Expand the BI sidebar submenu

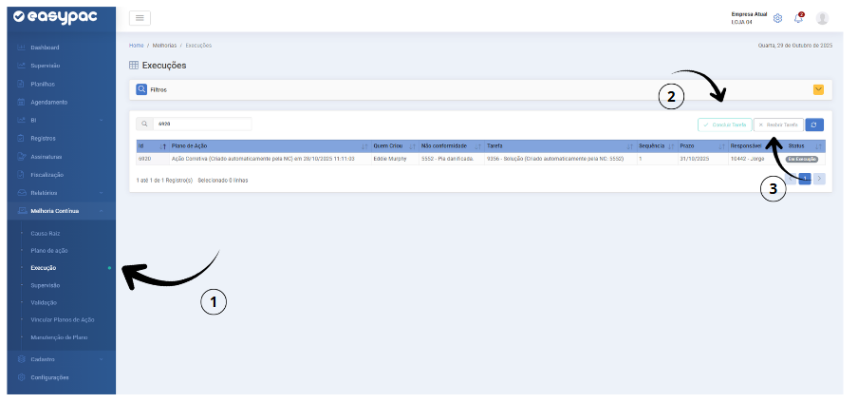pos(101,120)
